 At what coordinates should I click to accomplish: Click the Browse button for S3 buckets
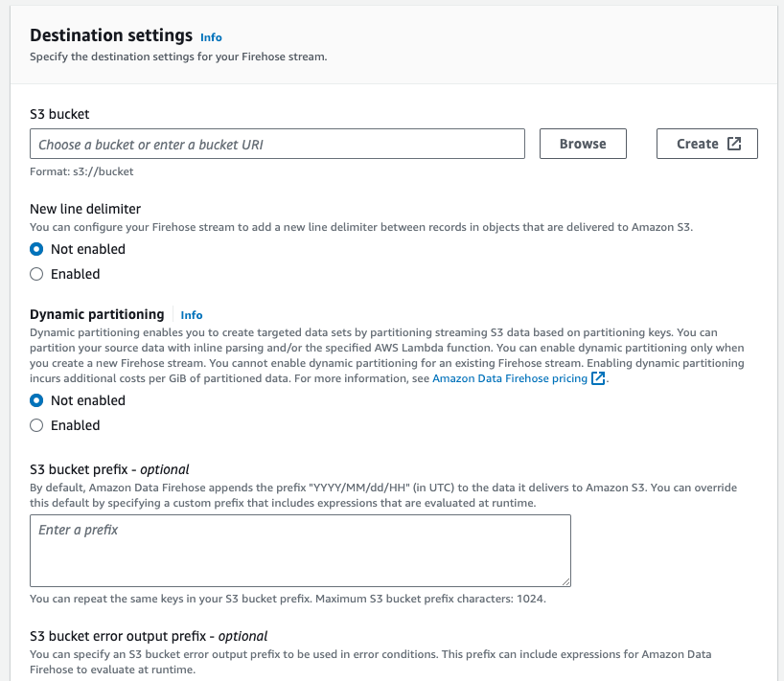583,144
